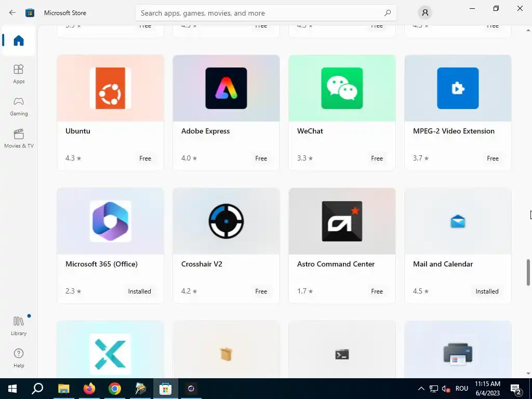This screenshot has width=532, height=399.
Task: Click the 4.3 rating on Ubuntu
Action: (x=73, y=158)
